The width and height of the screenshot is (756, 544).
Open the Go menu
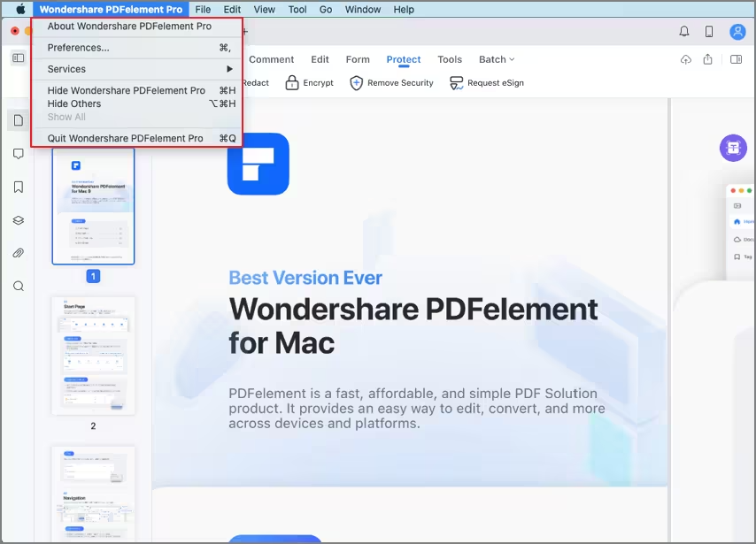[x=326, y=9]
